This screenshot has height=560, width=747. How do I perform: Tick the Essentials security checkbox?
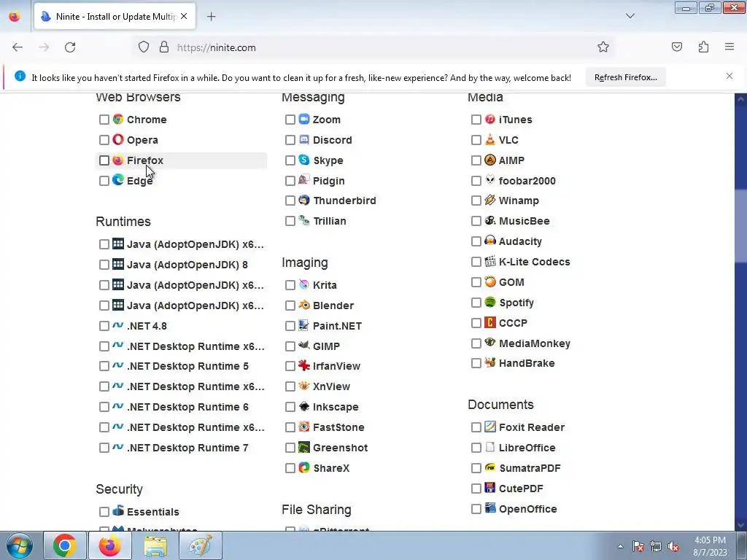pos(104,512)
